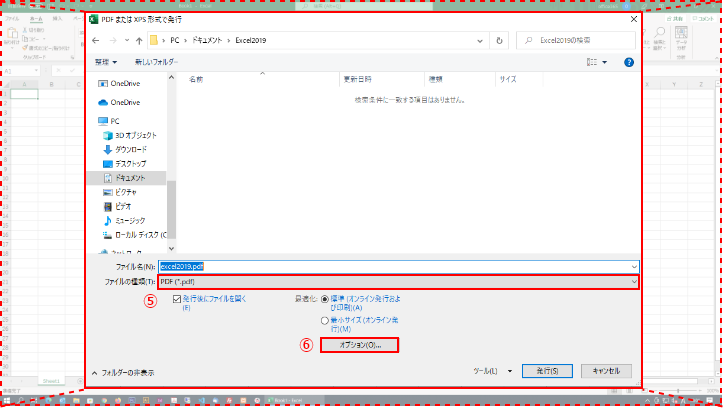Click the Windows Start button on the taskbar
723x408 pixels.
click(x=6, y=400)
